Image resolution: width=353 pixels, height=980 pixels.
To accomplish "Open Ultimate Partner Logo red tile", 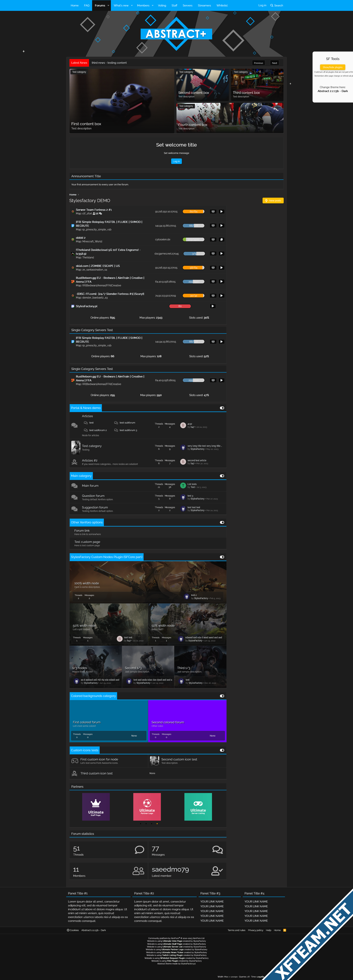I will click(x=147, y=806).
